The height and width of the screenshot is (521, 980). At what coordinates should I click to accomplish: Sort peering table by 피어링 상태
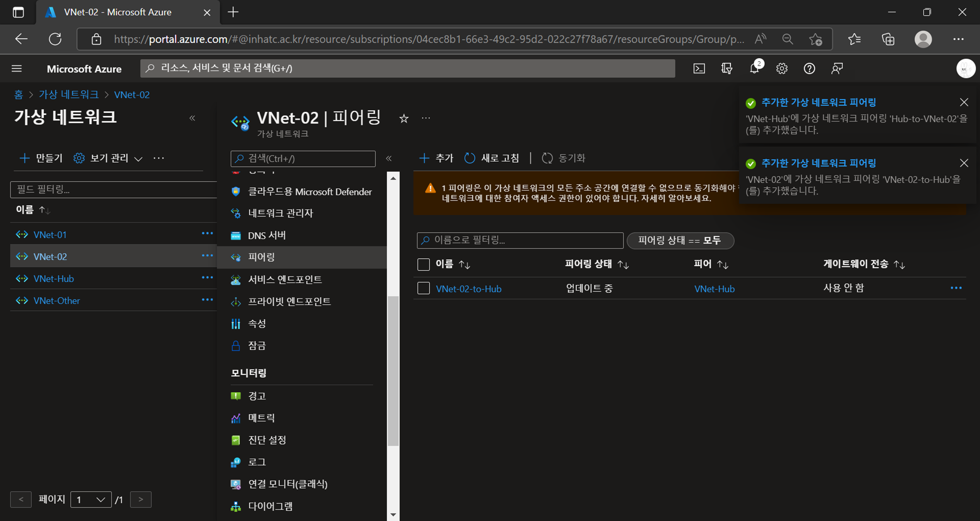coord(597,264)
